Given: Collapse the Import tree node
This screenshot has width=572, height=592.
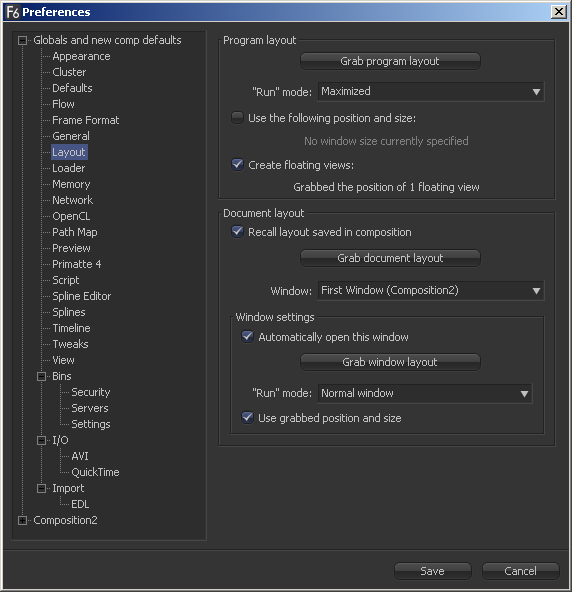Looking at the screenshot, I should tap(42, 488).
